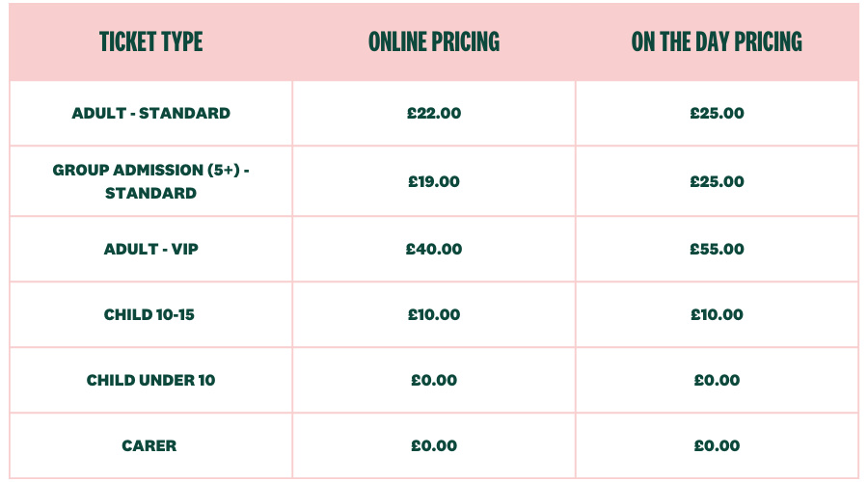Select the Carer ticket label
This screenshot has height=482, width=868.
coord(149,445)
